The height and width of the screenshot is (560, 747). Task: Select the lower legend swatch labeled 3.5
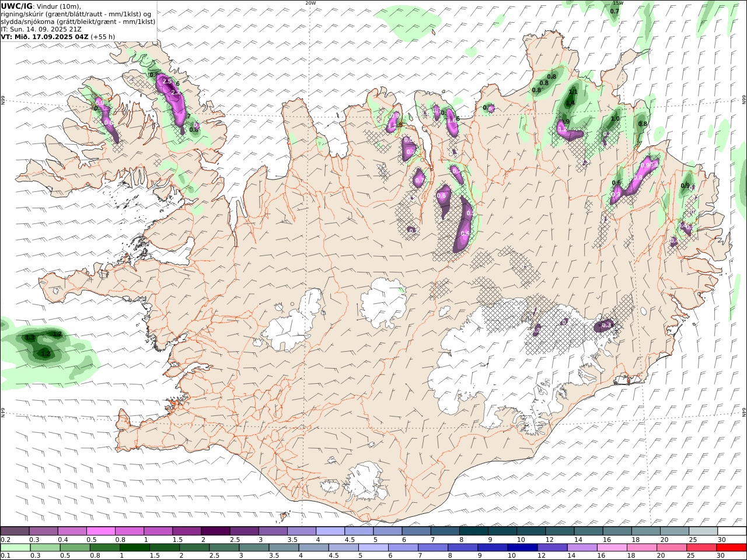tap(284, 547)
